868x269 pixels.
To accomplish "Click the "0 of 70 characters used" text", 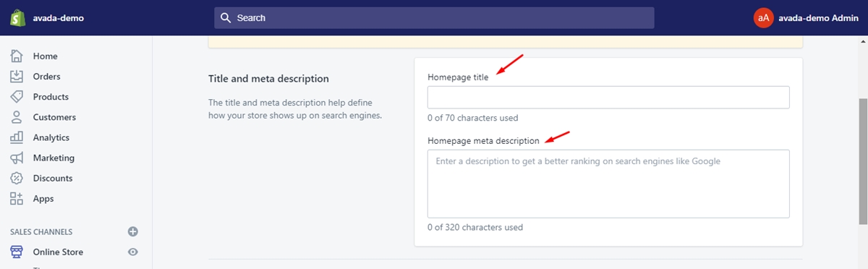I will click(x=472, y=118).
